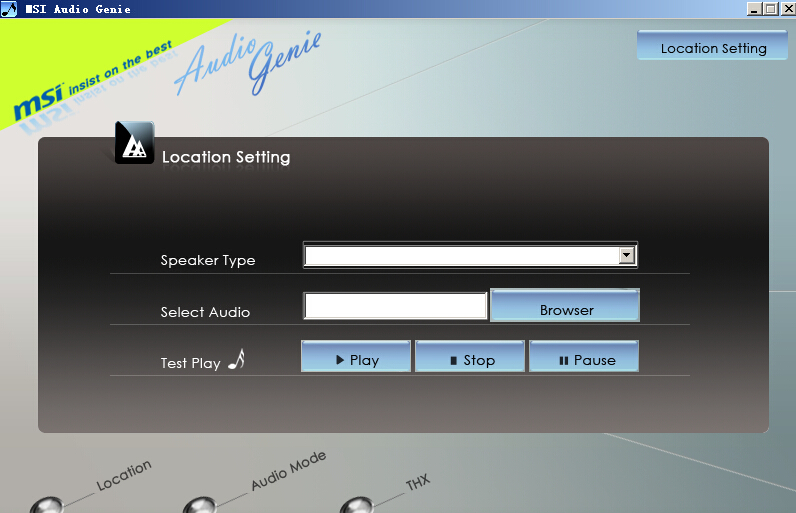Click the Location Setting button at top right
Image resolution: width=796 pixels, height=513 pixels.
coord(712,45)
